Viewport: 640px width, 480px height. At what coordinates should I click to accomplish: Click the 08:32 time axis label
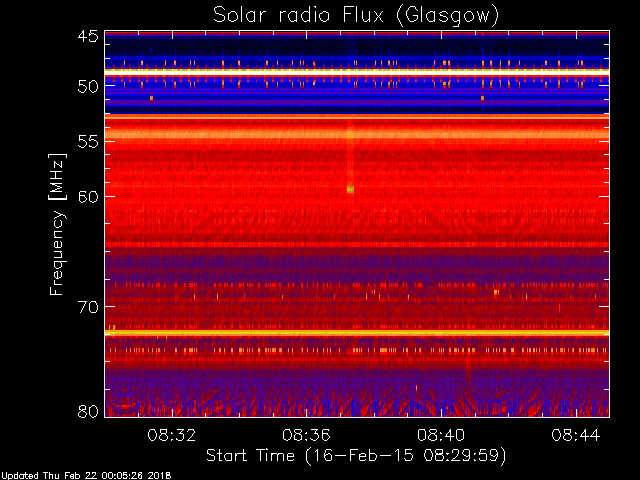172,435
